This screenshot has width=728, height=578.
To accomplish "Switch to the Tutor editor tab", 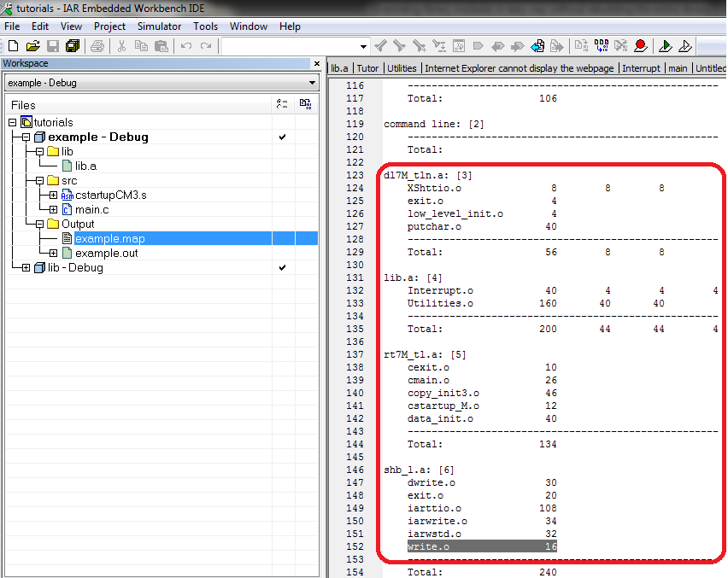I will tap(367, 68).
